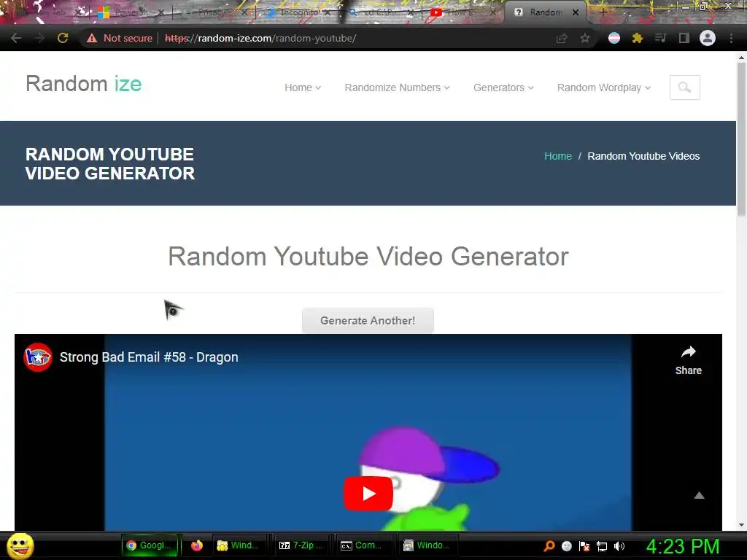Click the page vertical scrollbar thumb
The width and height of the screenshot is (747, 560).
click(741, 138)
